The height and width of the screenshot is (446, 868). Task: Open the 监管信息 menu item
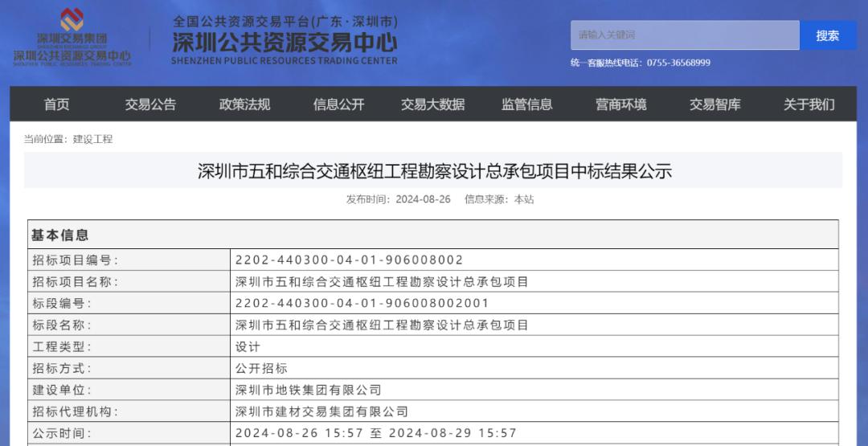pyautogui.click(x=527, y=104)
